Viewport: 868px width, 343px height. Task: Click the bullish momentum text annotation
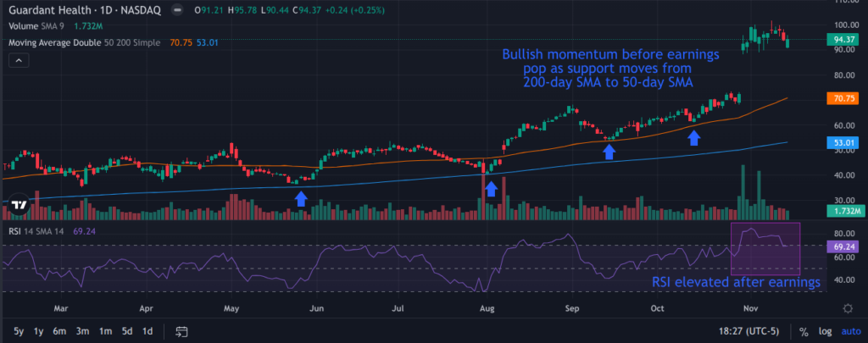tap(610, 68)
